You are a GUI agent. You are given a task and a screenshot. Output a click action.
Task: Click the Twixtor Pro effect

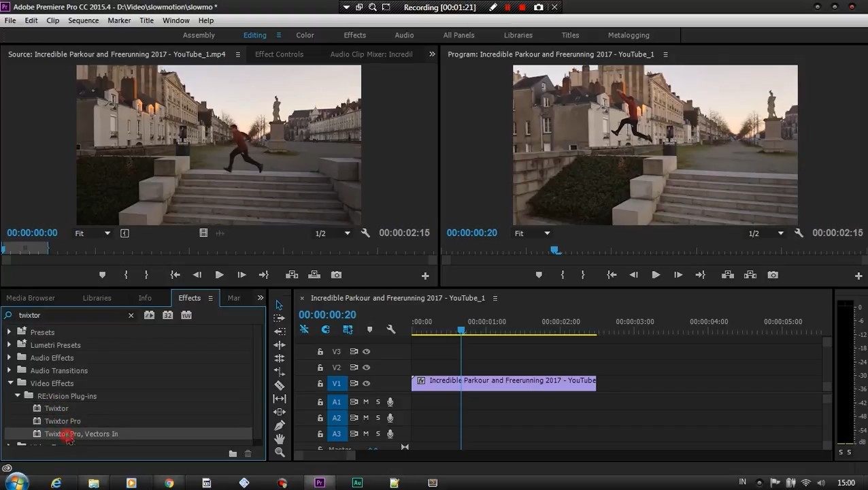(63, 421)
